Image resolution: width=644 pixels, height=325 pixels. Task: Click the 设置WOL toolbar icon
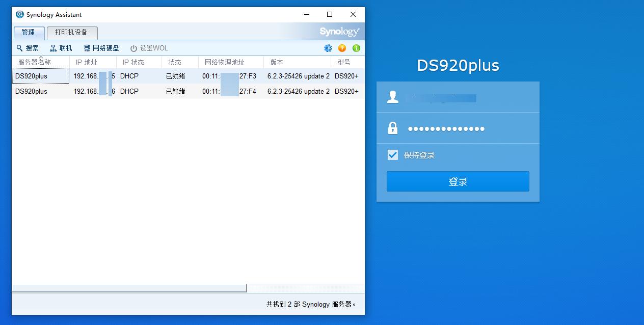pos(133,48)
